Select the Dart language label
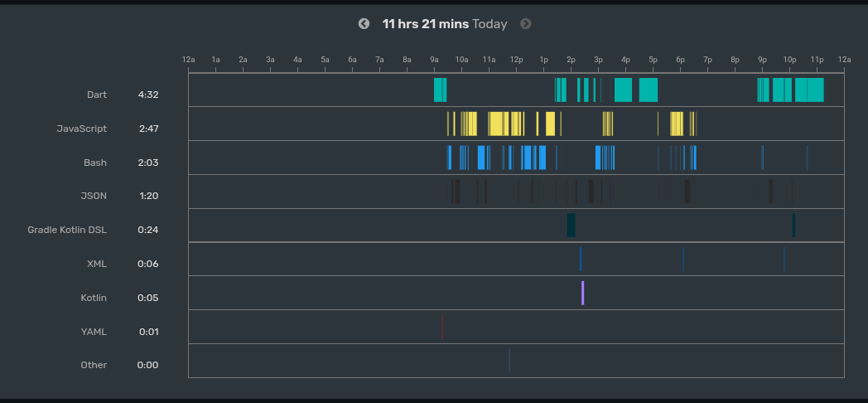The width and height of the screenshot is (868, 403). (x=97, y=95)
